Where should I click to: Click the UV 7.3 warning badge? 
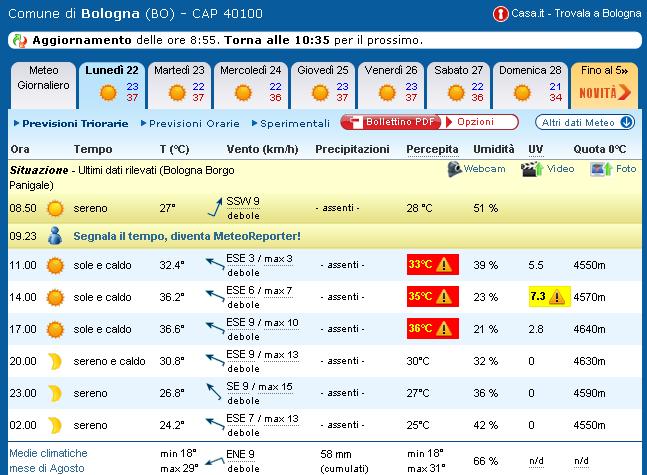tap(549, 297)
